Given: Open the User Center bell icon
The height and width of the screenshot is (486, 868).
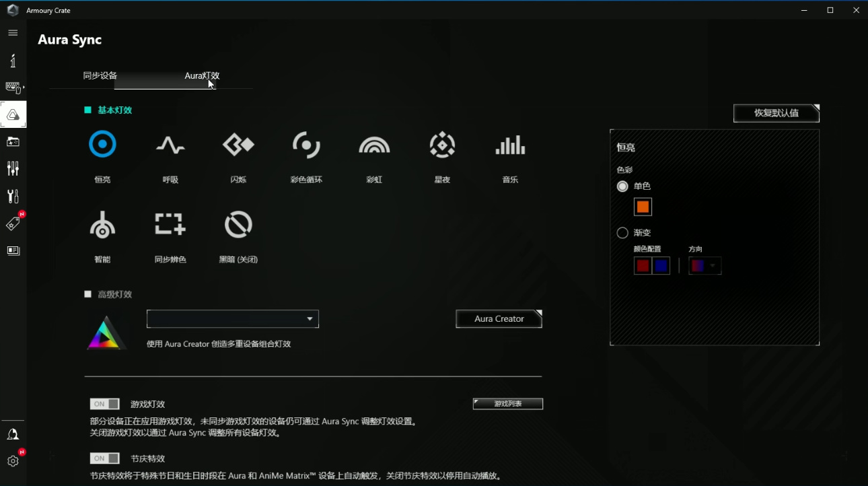Looking at the screenshot, I should [13, 434].
